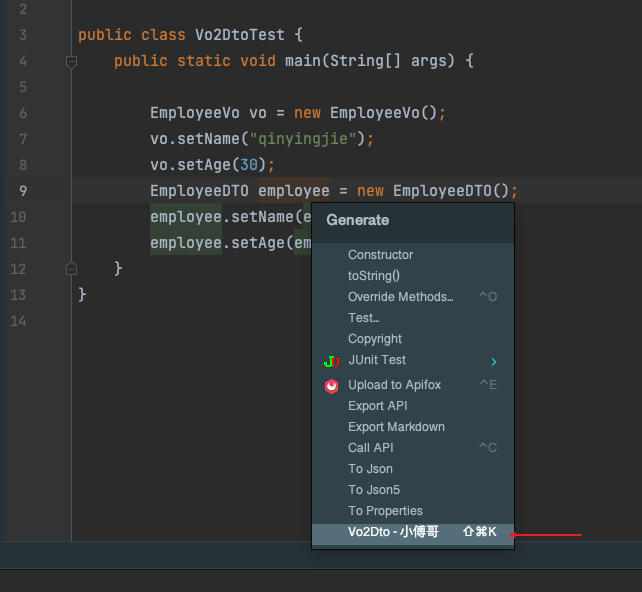Click the Apifox icon beside Upload to Apifox
The height and width of the screenshot is (592, 642).
332,386
